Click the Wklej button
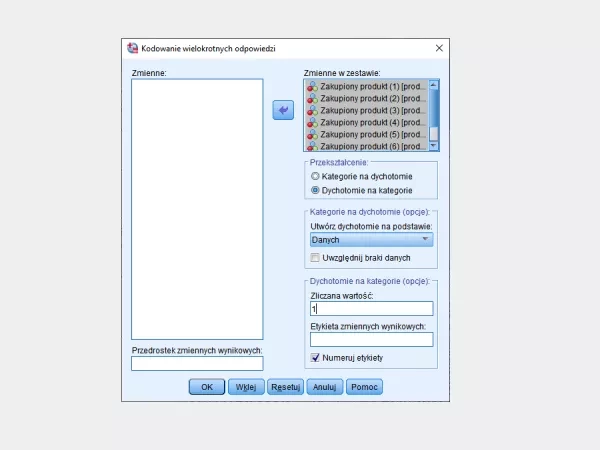Viewport: 600px width, 450px height. [245, 386]
